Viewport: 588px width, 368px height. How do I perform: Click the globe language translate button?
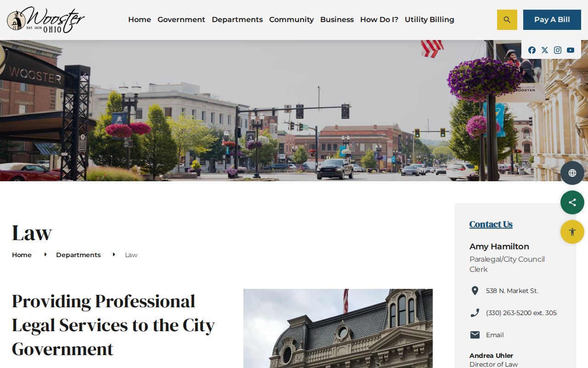click(x=572, y=173)
